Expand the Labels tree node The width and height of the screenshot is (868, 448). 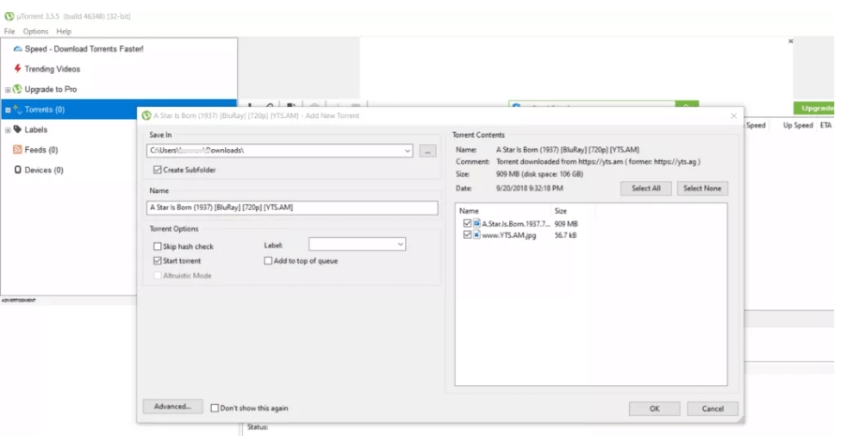point(7,129)
